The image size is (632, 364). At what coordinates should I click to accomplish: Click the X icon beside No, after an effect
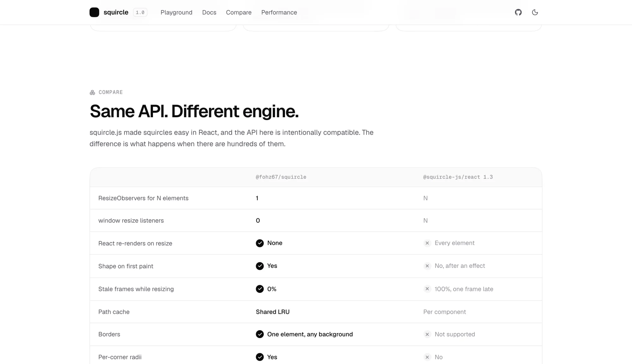(427, 266)
